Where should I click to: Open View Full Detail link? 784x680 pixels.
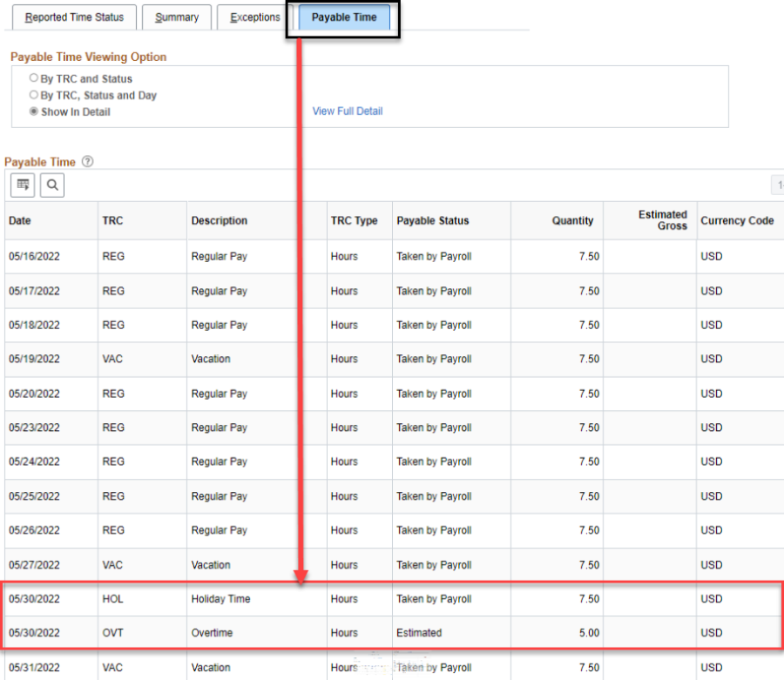[348, 111]
